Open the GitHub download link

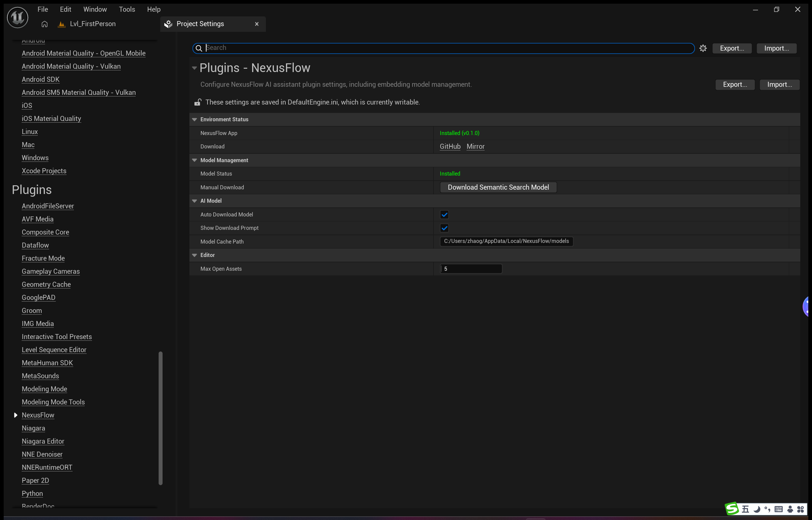click(450, 146)
